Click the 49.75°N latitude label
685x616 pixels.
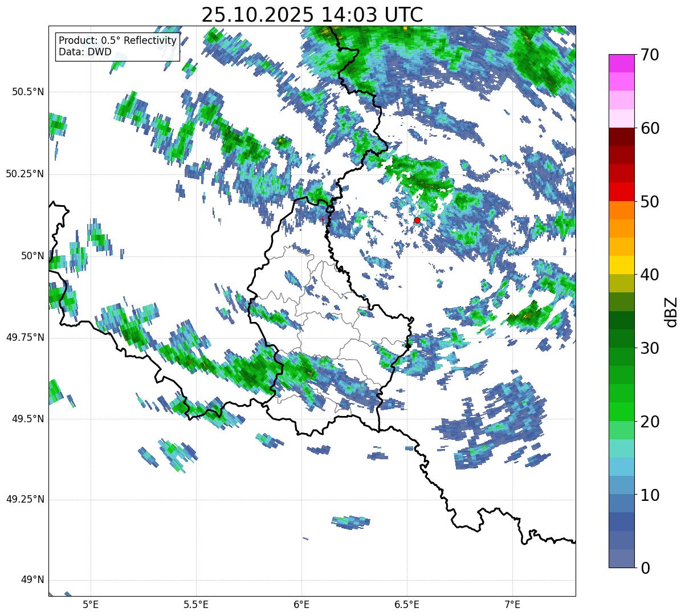click(x=25, y=337)
